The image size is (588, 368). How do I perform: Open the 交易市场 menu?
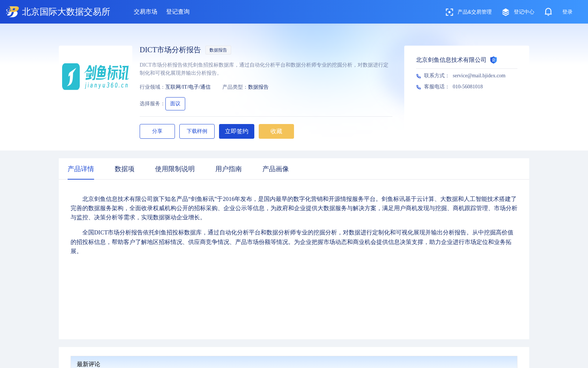[146, 12]
